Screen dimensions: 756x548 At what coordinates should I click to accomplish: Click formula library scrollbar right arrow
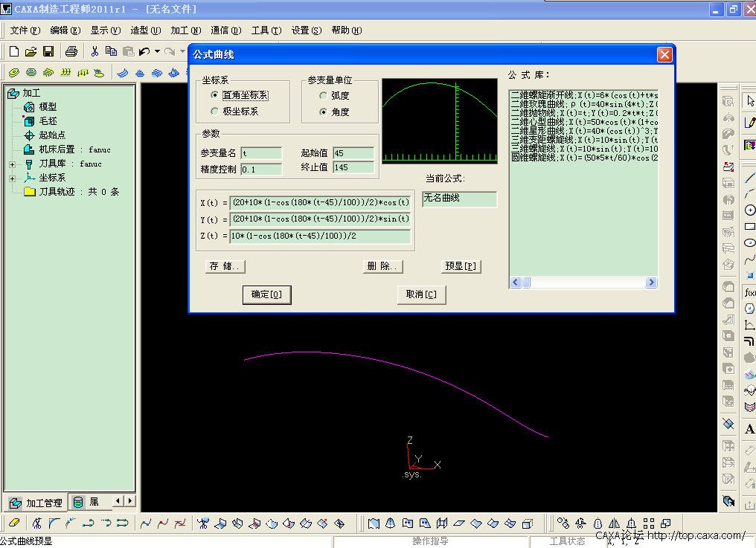click(651, 283)
